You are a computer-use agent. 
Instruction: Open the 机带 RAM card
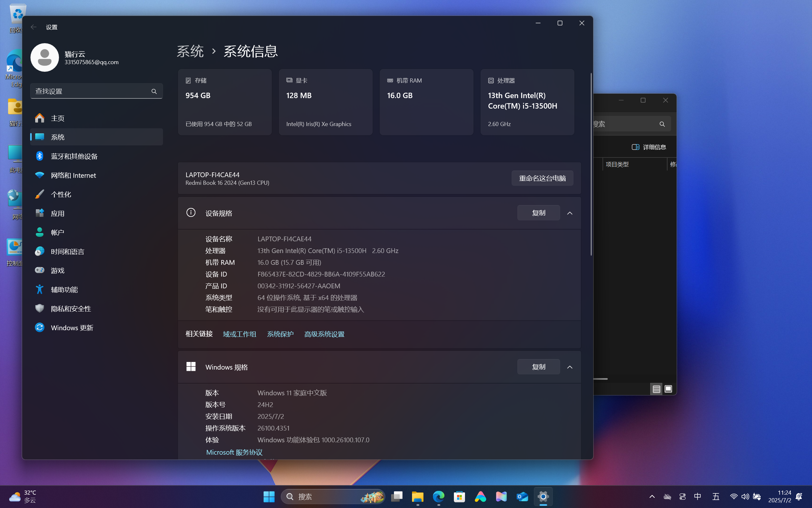point(427,102)
